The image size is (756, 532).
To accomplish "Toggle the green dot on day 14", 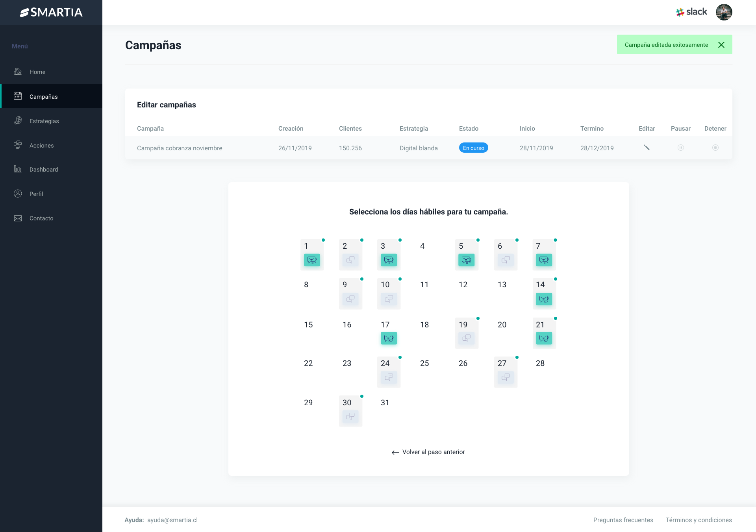I will 555,278.
